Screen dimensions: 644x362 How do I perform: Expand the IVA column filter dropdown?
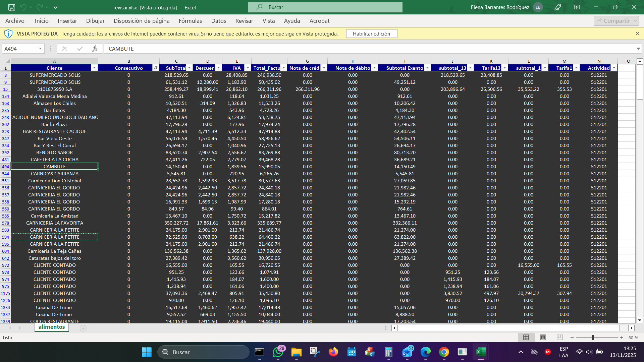coord(248,68)
